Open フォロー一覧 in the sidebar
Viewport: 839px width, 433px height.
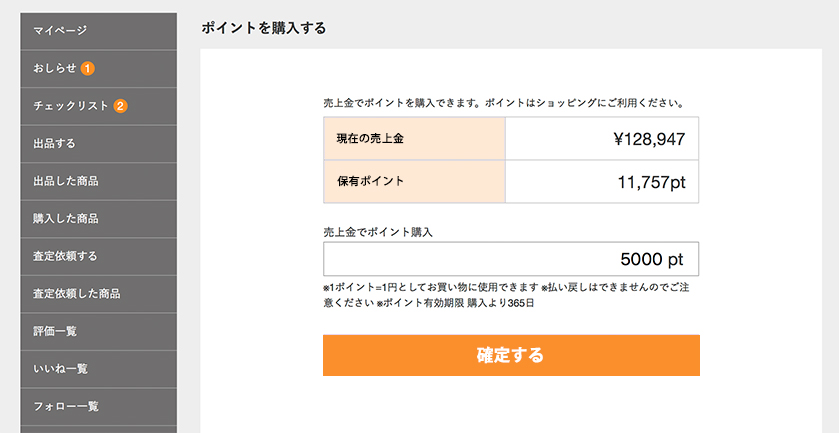pyautogui.click(x=65, y=406)
